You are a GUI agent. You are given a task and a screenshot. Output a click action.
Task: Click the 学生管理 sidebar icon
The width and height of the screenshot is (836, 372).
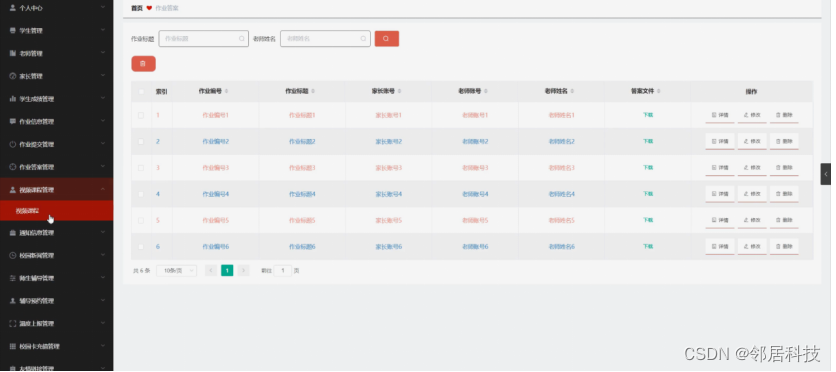(13, 30)
